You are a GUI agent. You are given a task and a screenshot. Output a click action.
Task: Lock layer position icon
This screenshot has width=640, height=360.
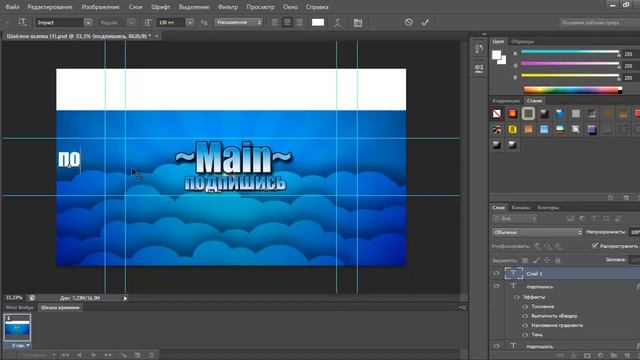pyautogui.click(x=547, y=260)
